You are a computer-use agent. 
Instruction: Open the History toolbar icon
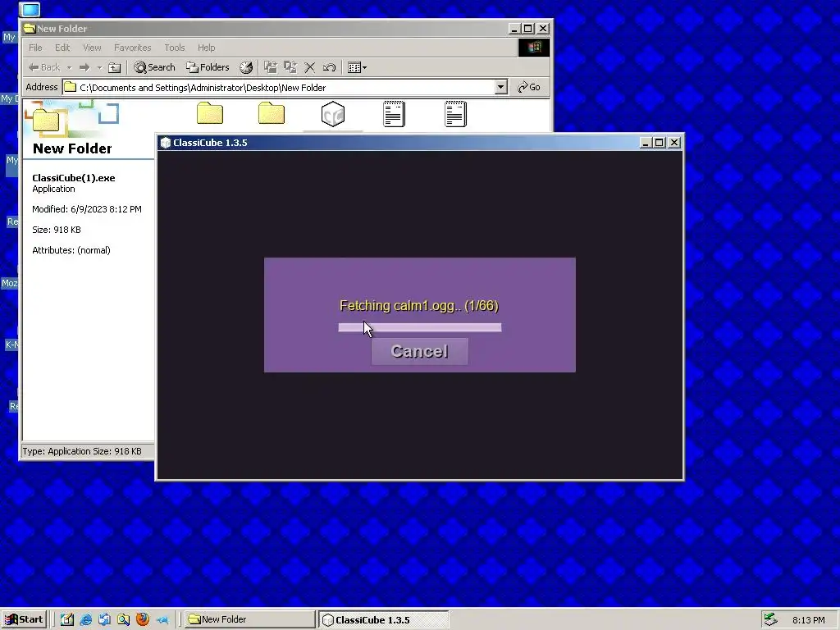point(246,67)
